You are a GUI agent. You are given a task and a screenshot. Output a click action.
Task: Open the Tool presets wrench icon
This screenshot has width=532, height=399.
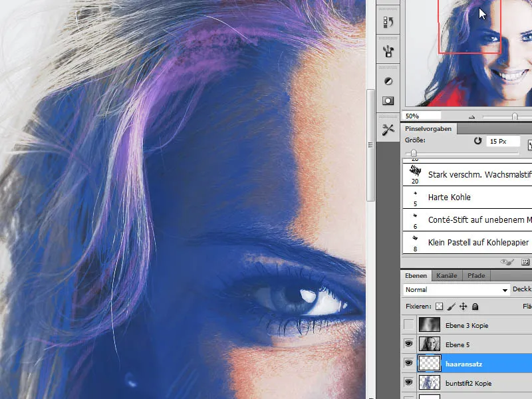(388, 130)
